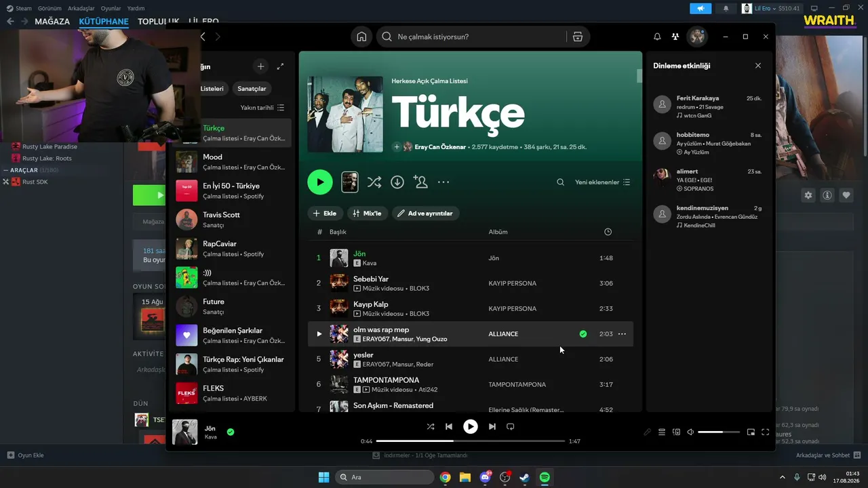
Task: Open Google Chrome from the taskbar
Action: (445, 477)
